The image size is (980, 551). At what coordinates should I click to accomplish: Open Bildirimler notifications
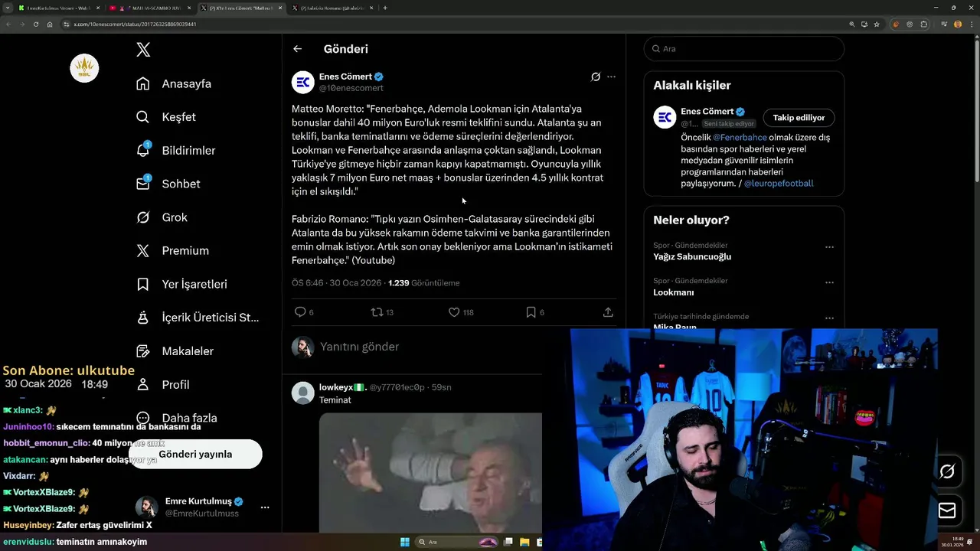[175, 150]
